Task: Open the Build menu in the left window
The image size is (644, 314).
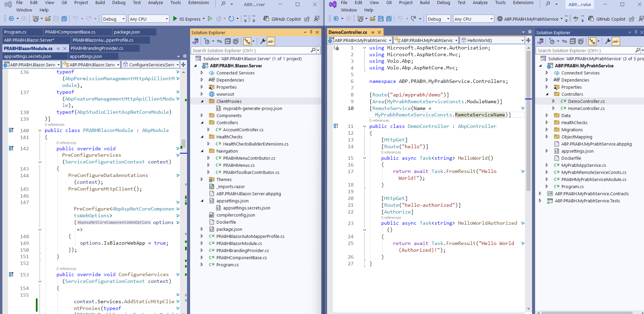Action: coord(100,3)
